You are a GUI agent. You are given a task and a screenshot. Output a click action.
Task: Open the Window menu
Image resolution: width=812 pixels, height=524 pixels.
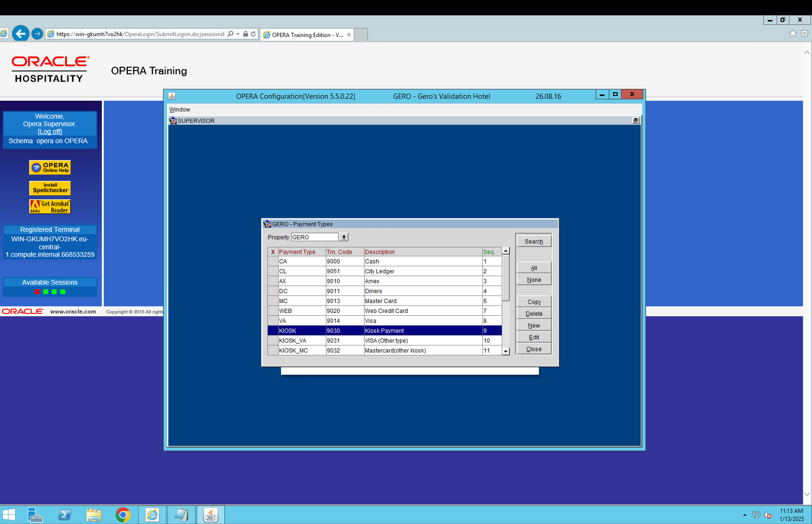pos(179,109)
